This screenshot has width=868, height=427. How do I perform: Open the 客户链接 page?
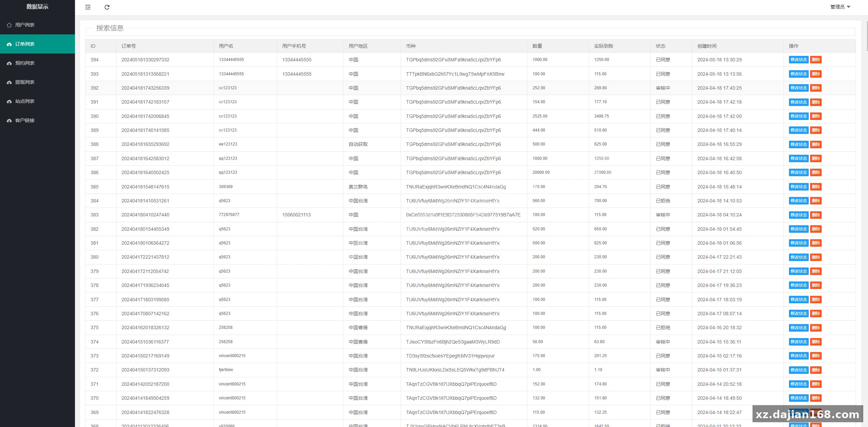[37, 120]
